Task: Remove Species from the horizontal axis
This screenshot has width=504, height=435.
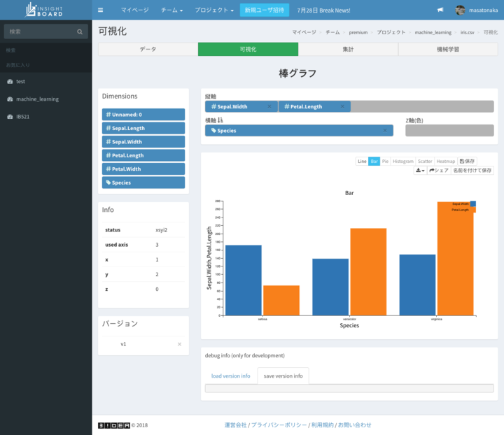Action: click(384, 131)
